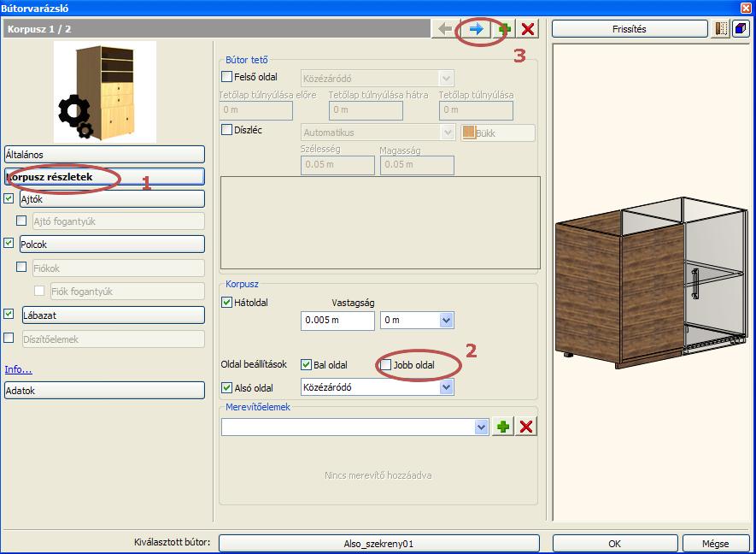This screenshot has height=554, width=756.
Task: Enable the Fiókok checkbox
Action: [21, 267]
